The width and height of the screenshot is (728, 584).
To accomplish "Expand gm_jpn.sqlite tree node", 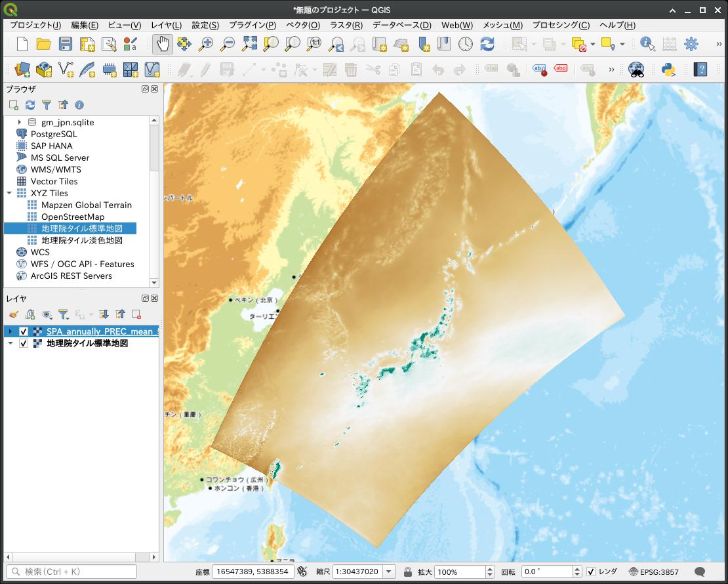I will coord(20,122).
